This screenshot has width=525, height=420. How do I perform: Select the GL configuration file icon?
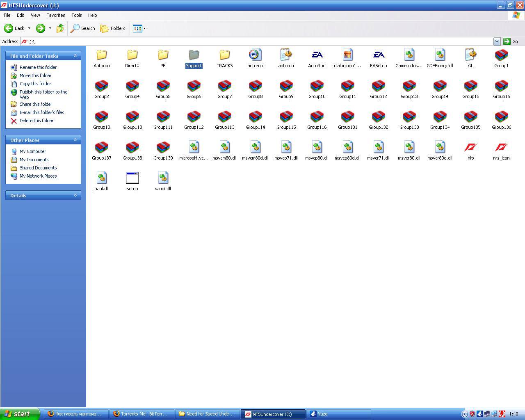pos(470,55)
